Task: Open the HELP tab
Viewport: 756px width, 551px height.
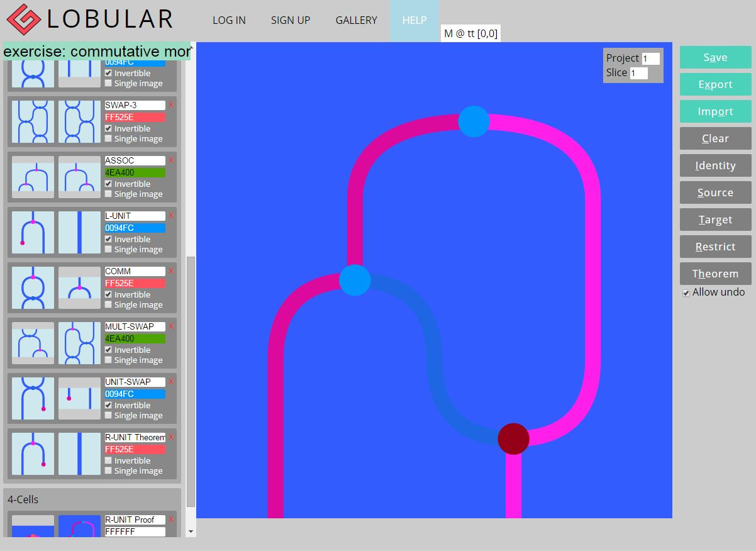Action: [x=414, y=20]
